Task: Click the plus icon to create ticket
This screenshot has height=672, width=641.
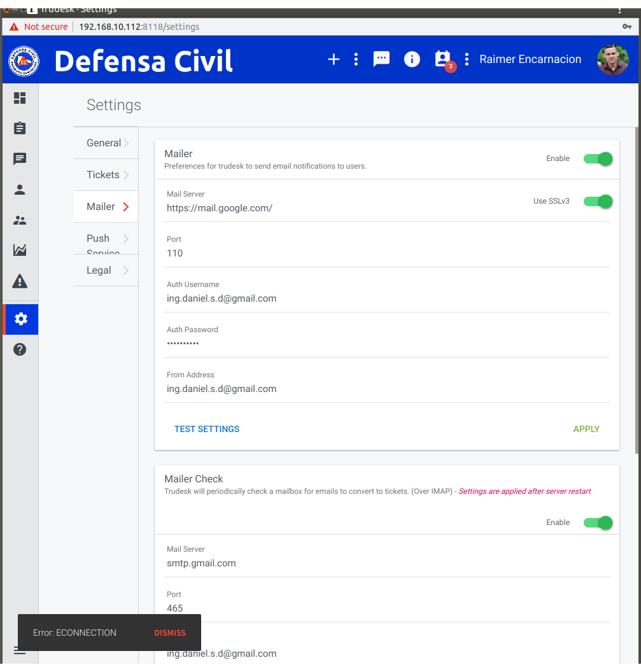Action: tap(334, 59)
